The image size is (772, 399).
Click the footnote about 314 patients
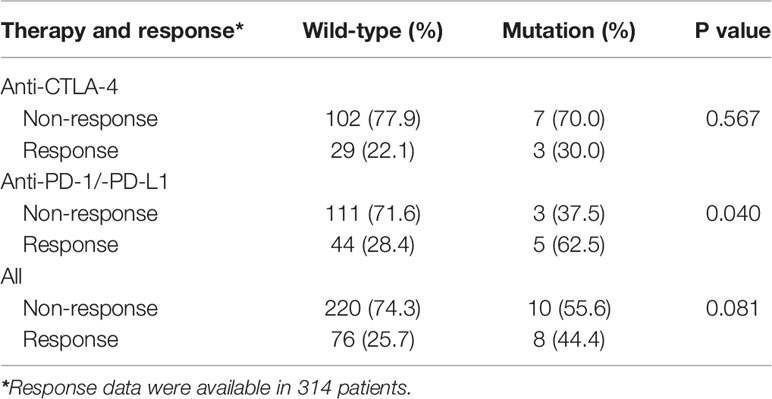pyautogui.click(x=206, y=386)
